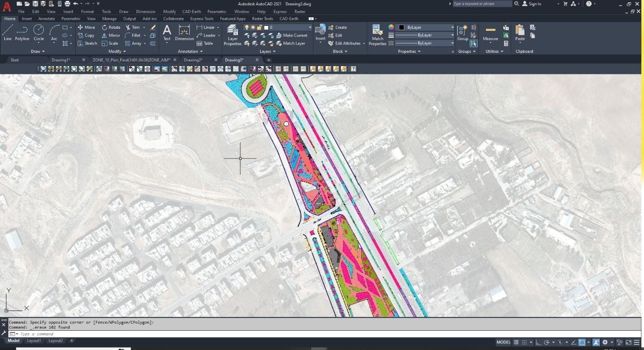The height and width of the screenshot is (350, 644).
Task: Open Layer Properties manager
Action: coord(232,35)
